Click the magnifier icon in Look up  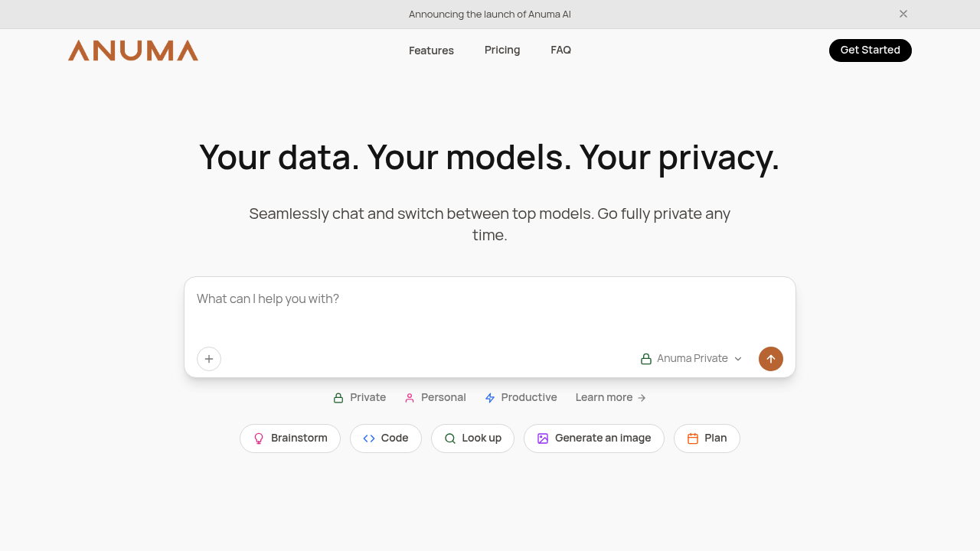click(x=450, y=438)
